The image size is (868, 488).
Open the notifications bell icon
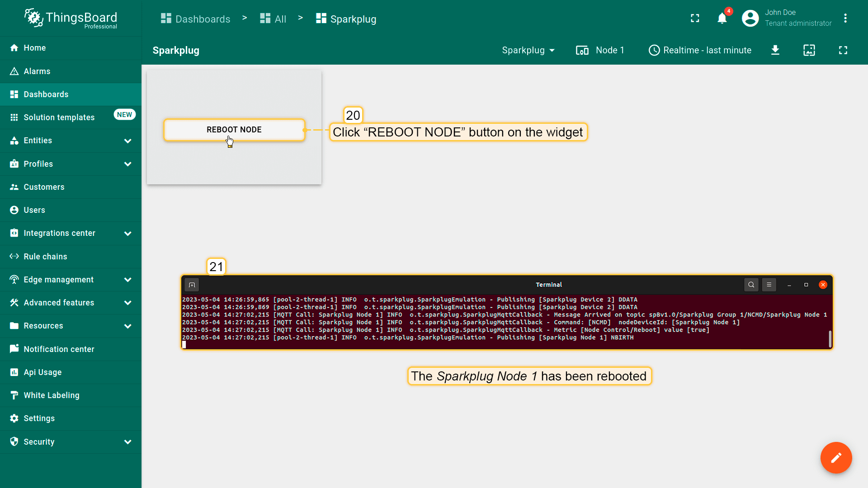point(722,19)
